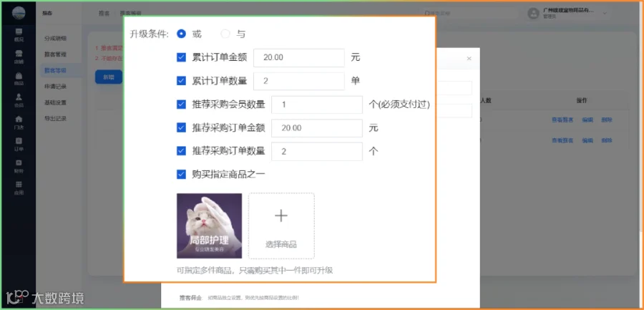Click the 操作 column header
This screenshot has width=644, height=310.
pos(582,101)
